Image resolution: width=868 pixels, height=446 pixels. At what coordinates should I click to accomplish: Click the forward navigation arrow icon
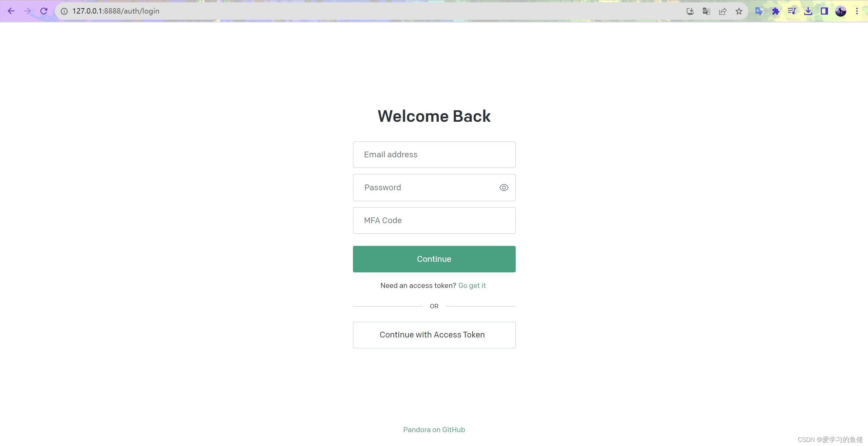[x=27, y=11]
